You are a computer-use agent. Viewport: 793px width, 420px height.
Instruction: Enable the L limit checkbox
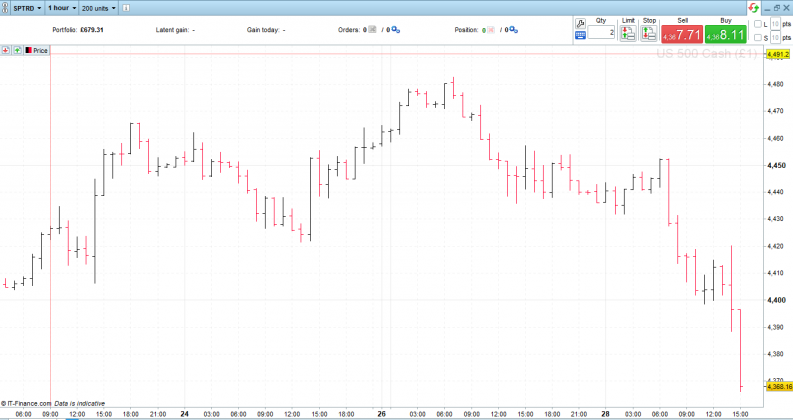[x=758, y=24]
